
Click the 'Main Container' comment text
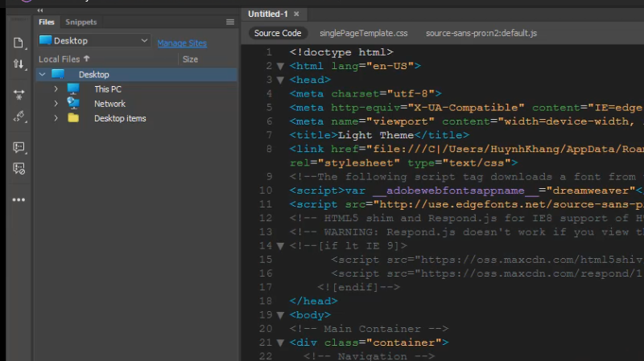click(x=369, y=329)
